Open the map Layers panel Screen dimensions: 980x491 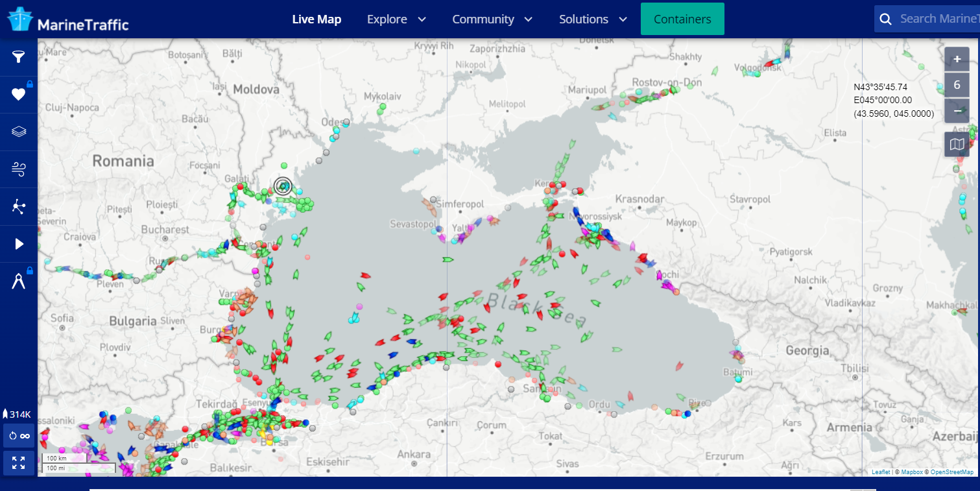18,131
